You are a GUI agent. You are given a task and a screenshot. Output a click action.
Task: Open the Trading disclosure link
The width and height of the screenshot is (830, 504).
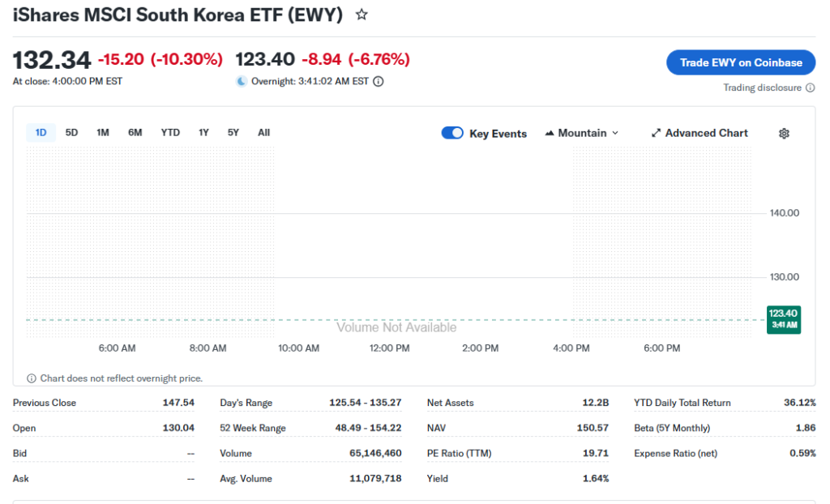(762, 88)
